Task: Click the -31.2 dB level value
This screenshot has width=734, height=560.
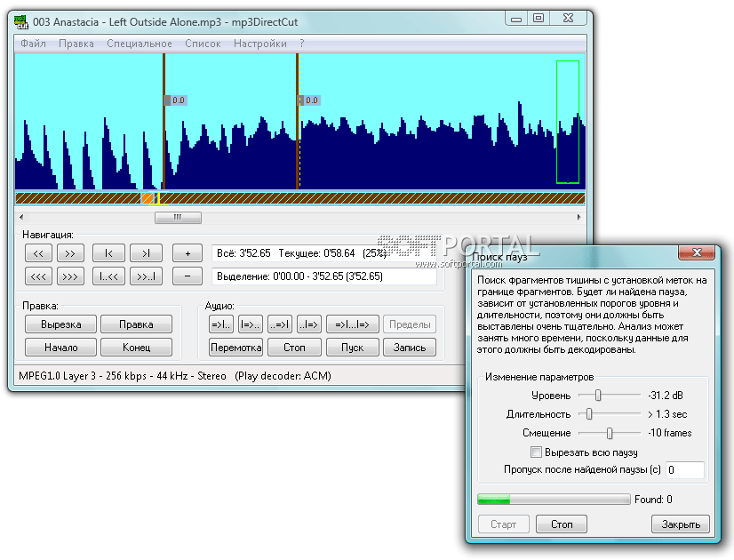Action: click(x=666, y=396)
